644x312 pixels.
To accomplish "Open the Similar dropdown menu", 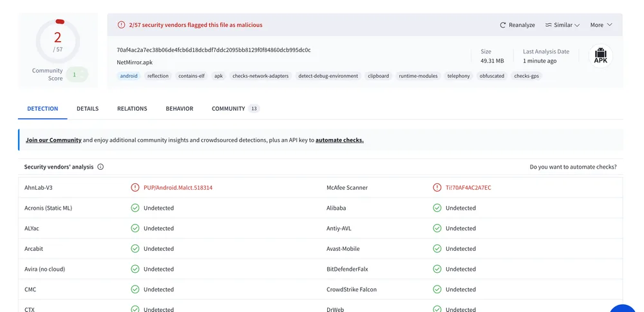I will pyautogui.click(x=562, y=25).
